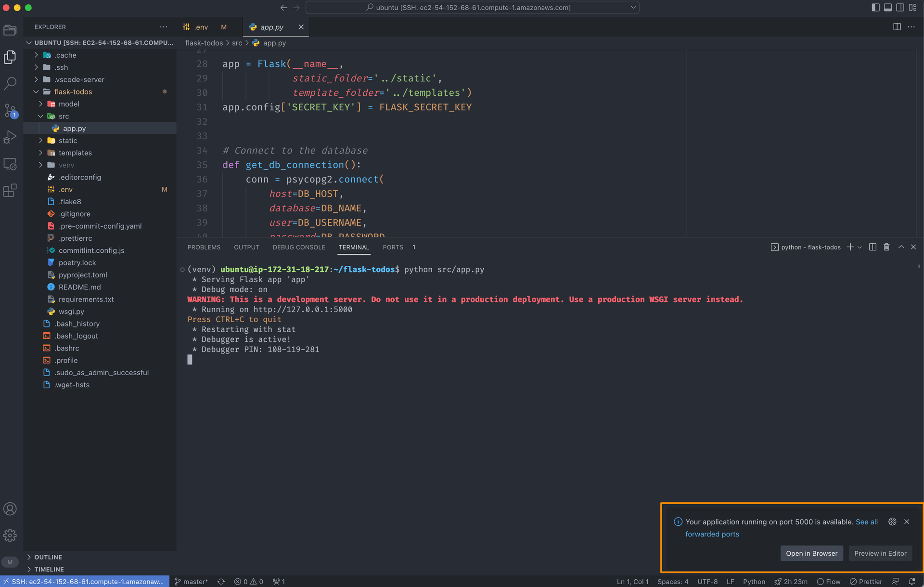924x587 pixels.
Task: Collapse the flask-todos folder
Action: [x=73, y=91]
